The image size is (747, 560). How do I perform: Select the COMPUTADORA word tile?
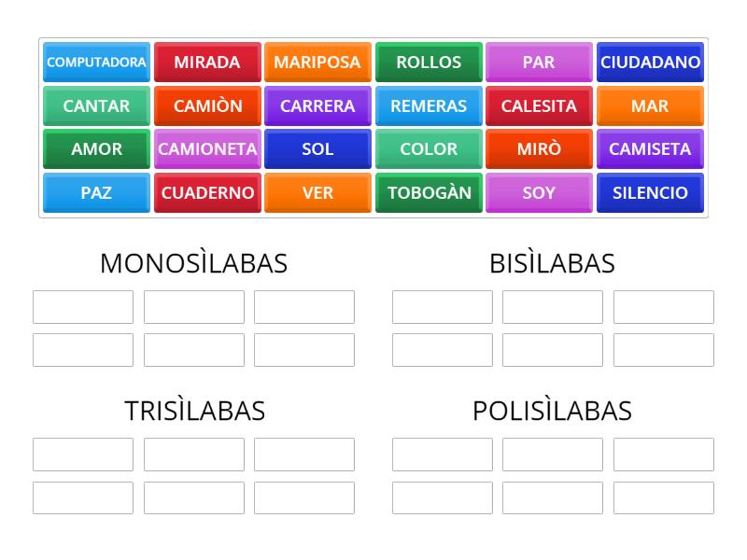(96, 63)
